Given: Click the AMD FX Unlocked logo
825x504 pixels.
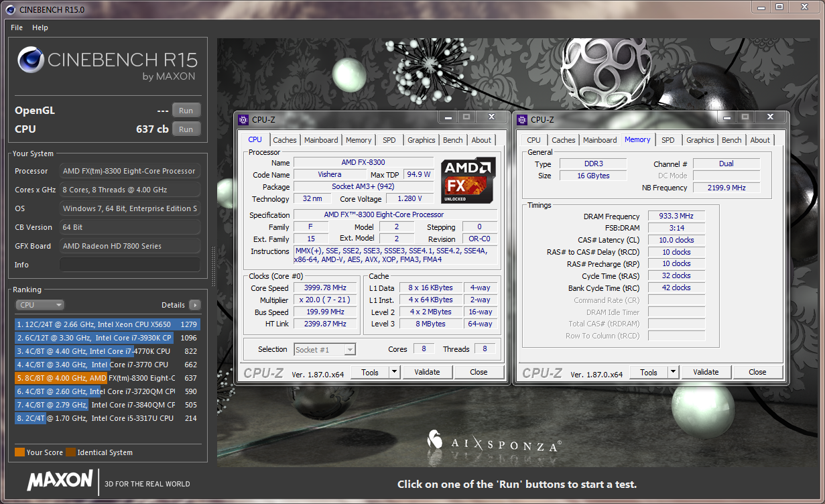Looking at the screenshot, I should point(469,180).
